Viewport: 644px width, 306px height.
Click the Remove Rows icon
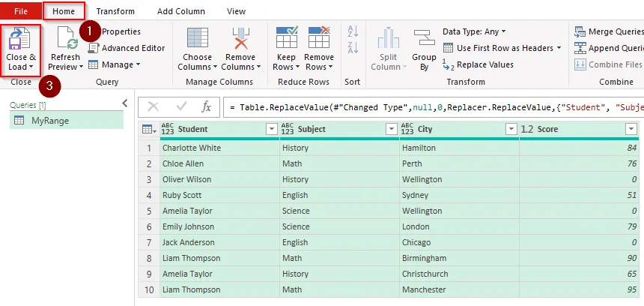(319, 37)
